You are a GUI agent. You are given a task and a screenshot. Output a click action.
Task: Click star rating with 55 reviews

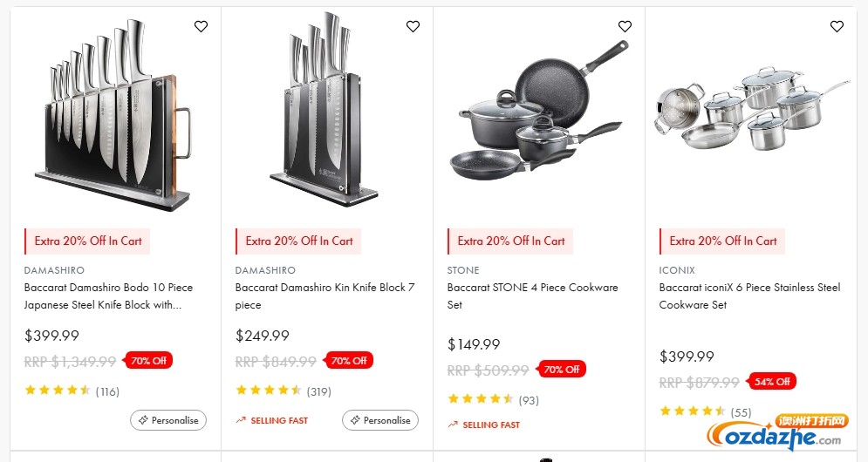click(693, 411)
